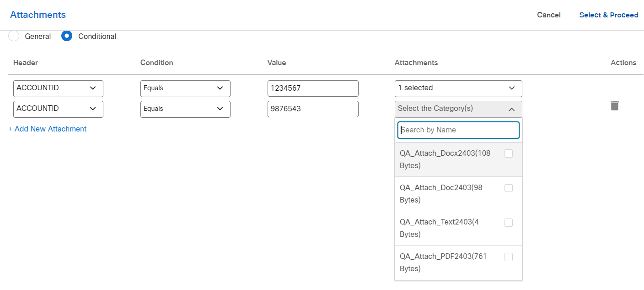Screen dimensions: 644x290
Task: Click the Search by Name field
Action: pyautogui.click(x=458, y=130)
